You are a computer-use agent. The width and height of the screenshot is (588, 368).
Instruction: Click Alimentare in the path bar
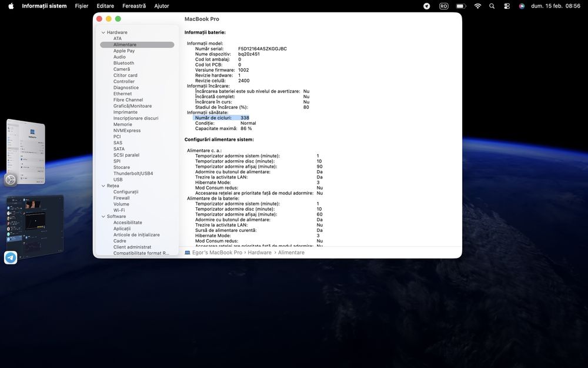click(291, 253)
